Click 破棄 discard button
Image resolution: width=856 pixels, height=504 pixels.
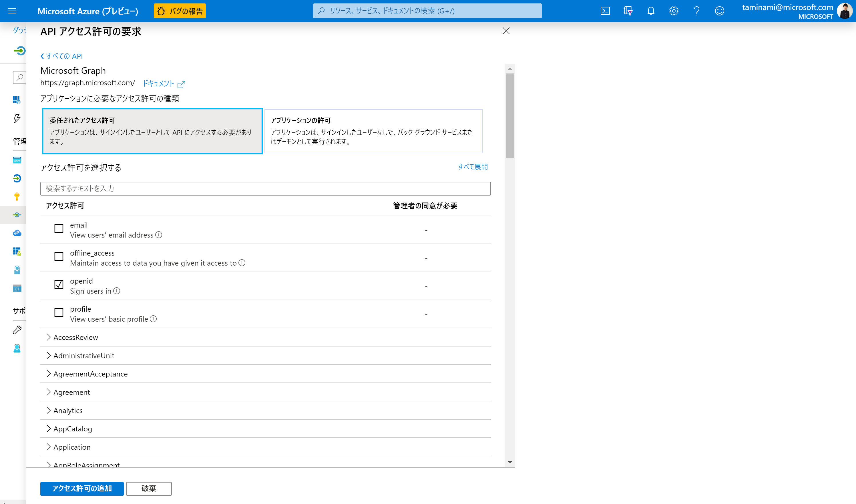click(x=149, y=488)
